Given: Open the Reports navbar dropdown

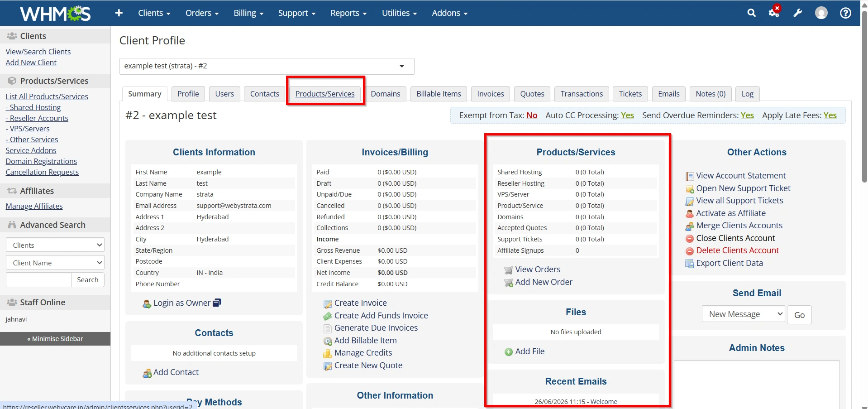Looking at the screenshot, I should tap(348, 13).
